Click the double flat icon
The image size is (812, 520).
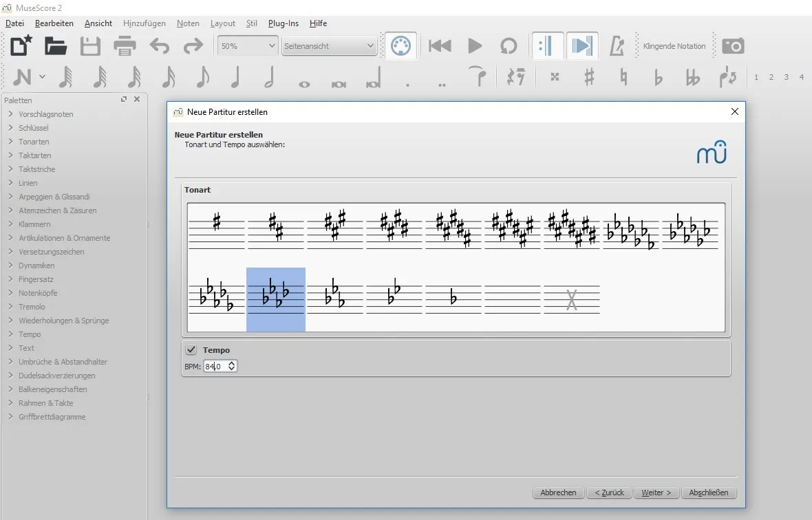pyautogui.click(x=692, y=76)
